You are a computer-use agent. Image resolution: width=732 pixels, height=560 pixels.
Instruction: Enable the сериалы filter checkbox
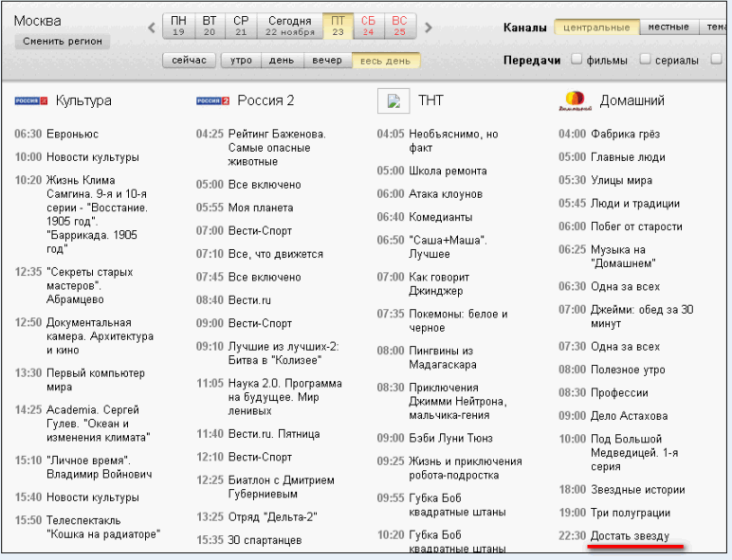point(646,61)
